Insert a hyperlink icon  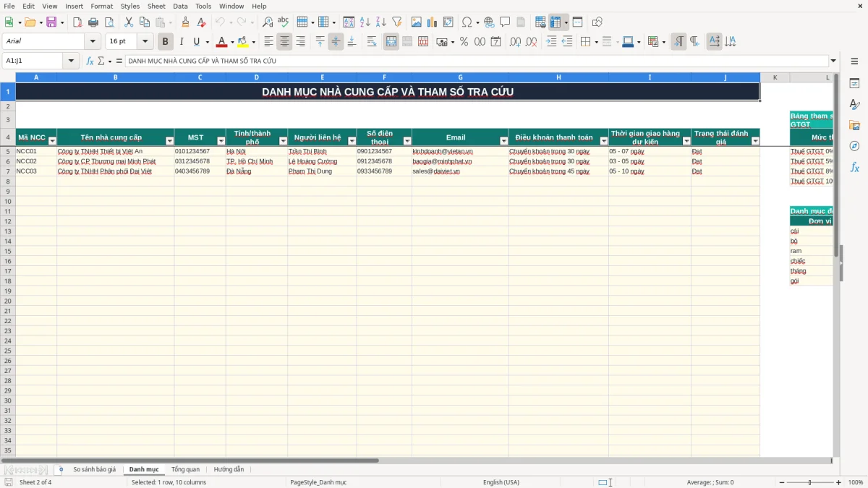pos(489,22)
